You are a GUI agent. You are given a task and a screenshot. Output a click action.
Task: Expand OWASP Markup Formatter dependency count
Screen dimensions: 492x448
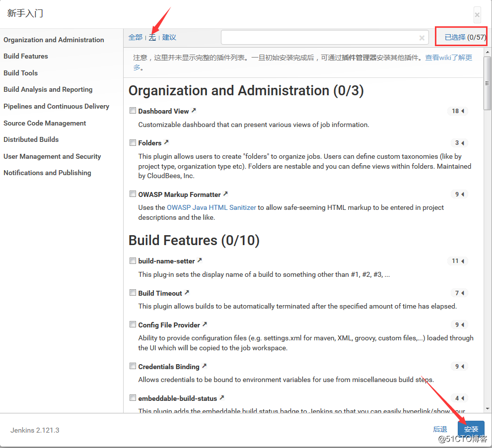tap(459, 194)
